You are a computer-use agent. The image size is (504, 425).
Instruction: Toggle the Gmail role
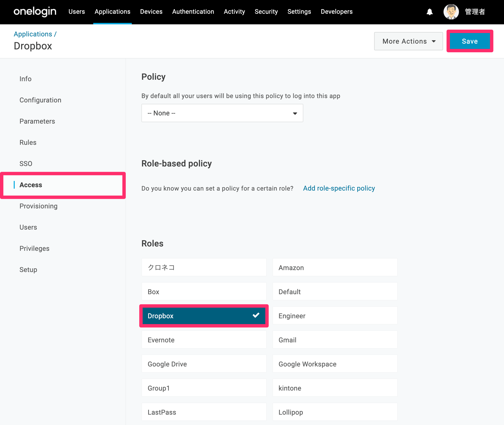click(x=335, y=339)
